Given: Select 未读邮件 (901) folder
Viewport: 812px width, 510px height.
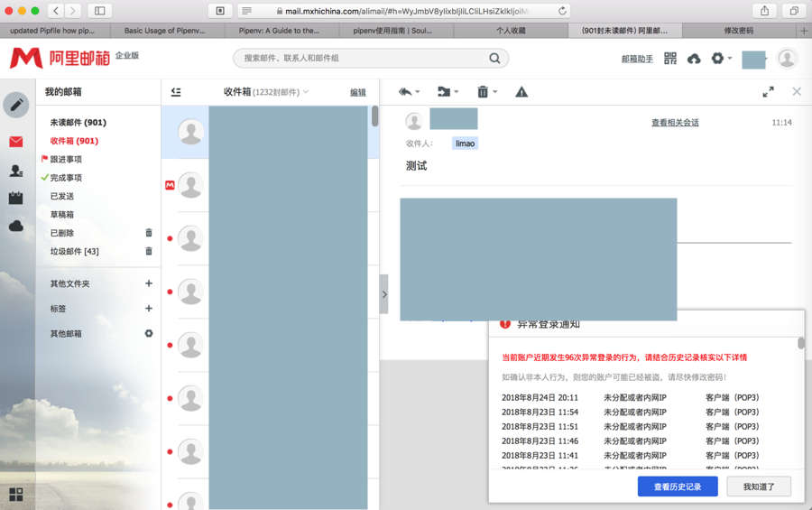Looking at the screenshot, I should (x=78, y=123).
